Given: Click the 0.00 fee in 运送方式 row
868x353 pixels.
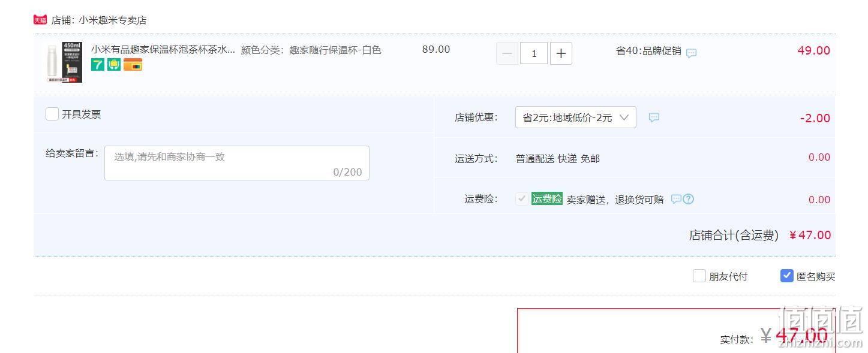Looking at the screenshot, I should (819, 157).
